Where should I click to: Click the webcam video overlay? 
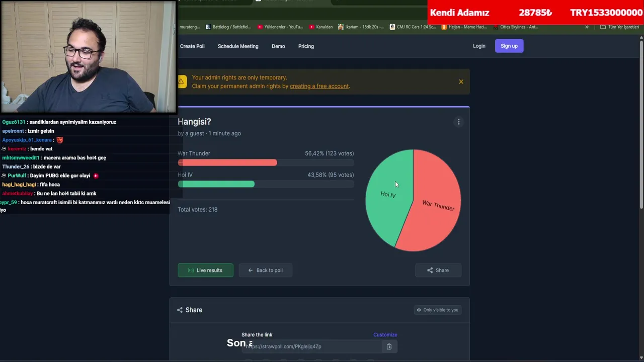pyautogui.click(x=88, y=56)
